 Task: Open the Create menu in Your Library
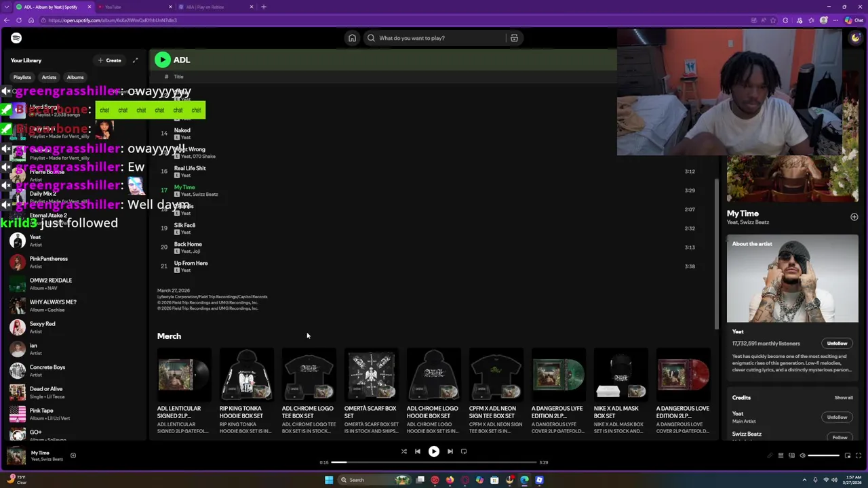109,60
